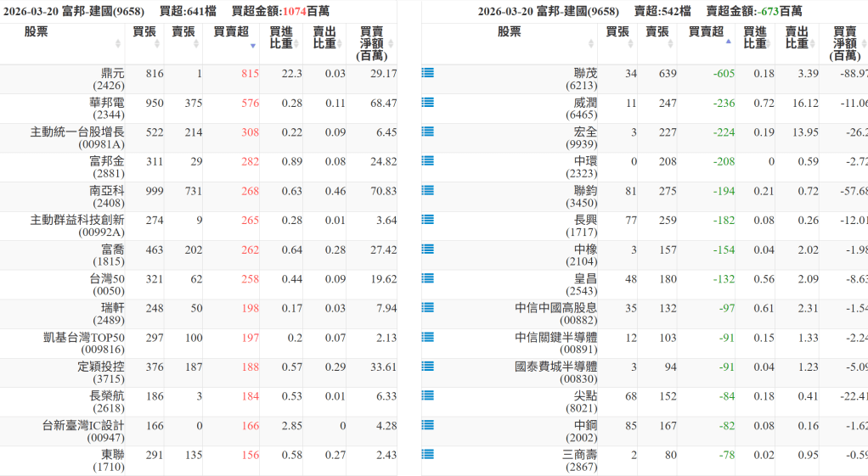This screenshot has height=476, width=868.
Task: Open the list icon left of 宏全 (9939)
Action: tap(428, 132)
